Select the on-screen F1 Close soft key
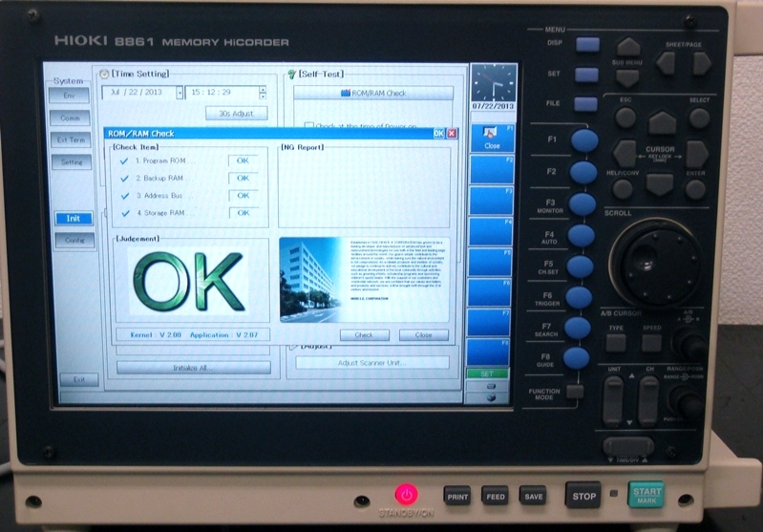The width and height of the screenshot is (763, 532). [492, 138]
